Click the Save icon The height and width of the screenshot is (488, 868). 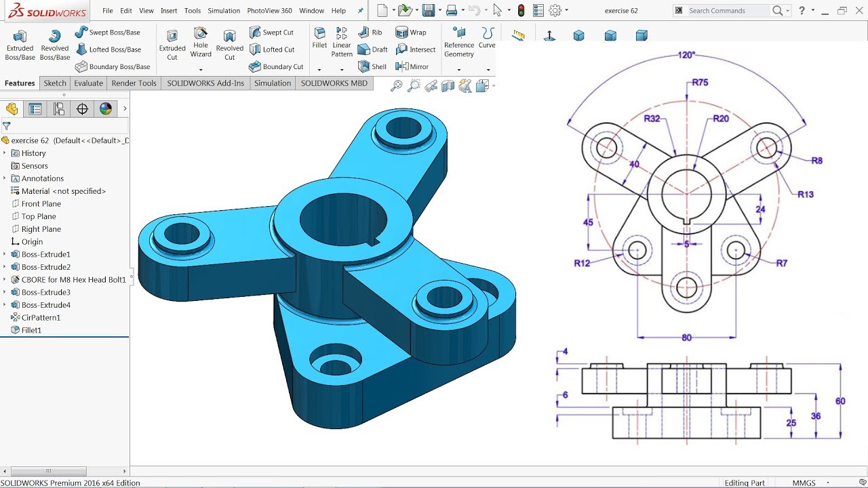pos(428,10)
